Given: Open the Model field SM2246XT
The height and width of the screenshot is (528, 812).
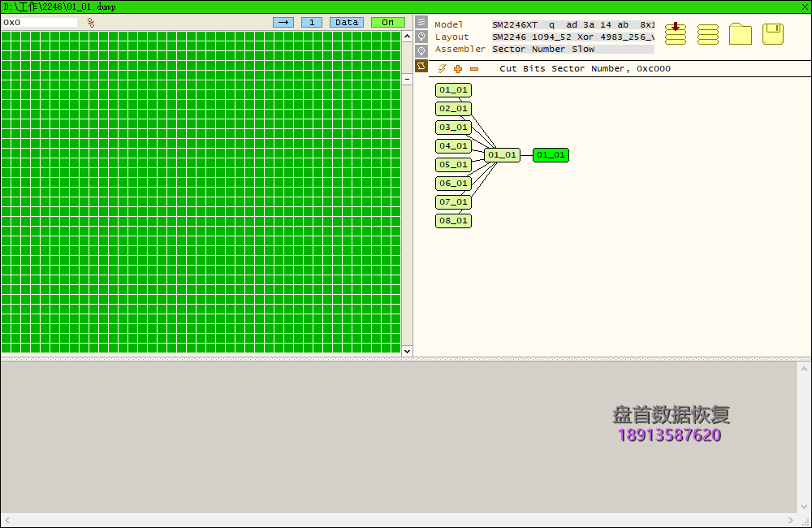Looking at the screenshot, I should point(573,25).
